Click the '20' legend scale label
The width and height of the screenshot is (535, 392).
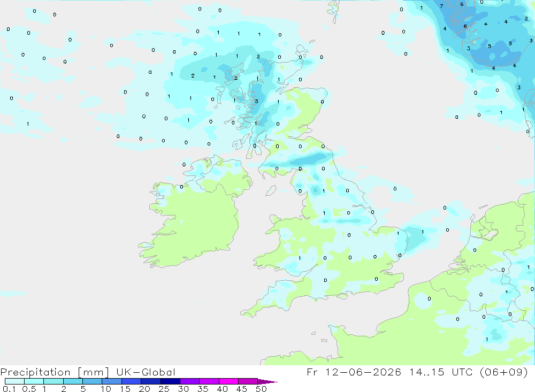click(144, 389)
